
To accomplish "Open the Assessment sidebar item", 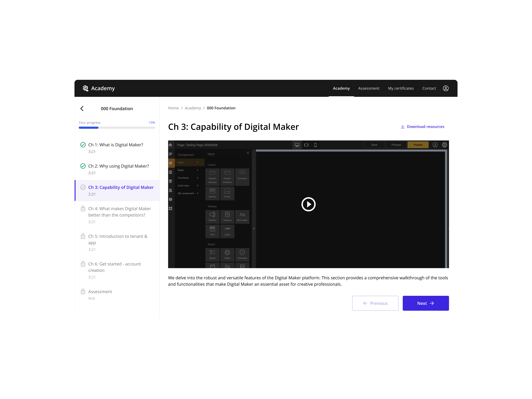I will 117,295.
